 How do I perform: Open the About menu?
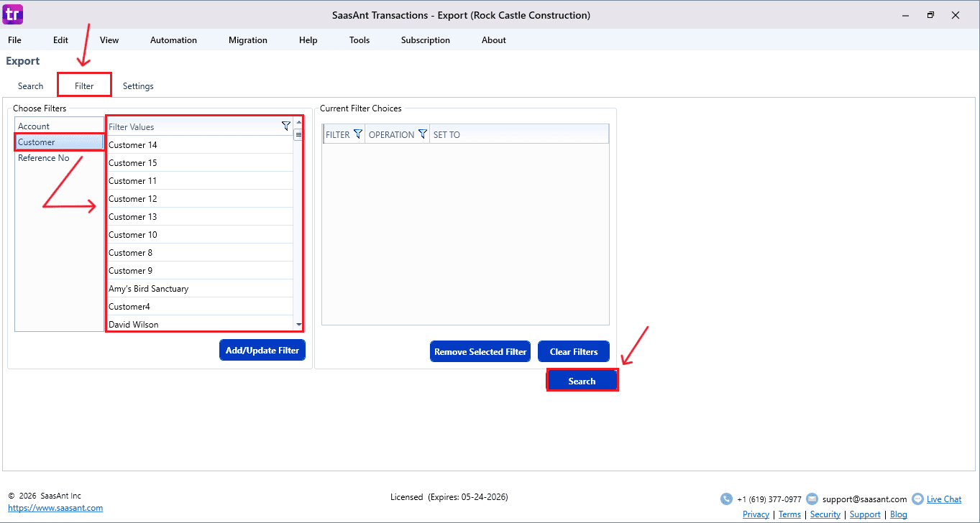pos(494,40)
